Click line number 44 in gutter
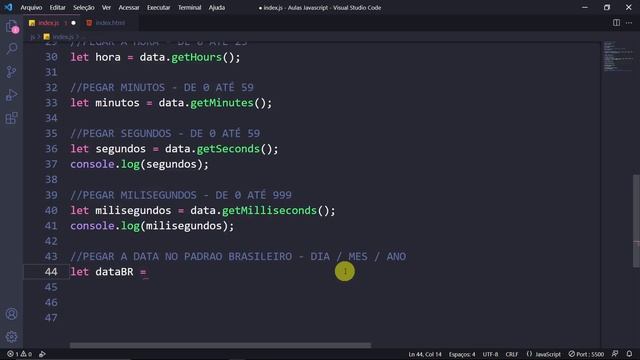640x360 pixels. (x=51, y=272)
